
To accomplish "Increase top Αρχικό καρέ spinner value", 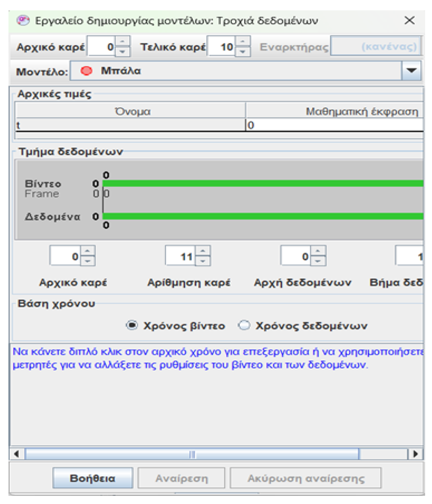I will coord(122,42).
